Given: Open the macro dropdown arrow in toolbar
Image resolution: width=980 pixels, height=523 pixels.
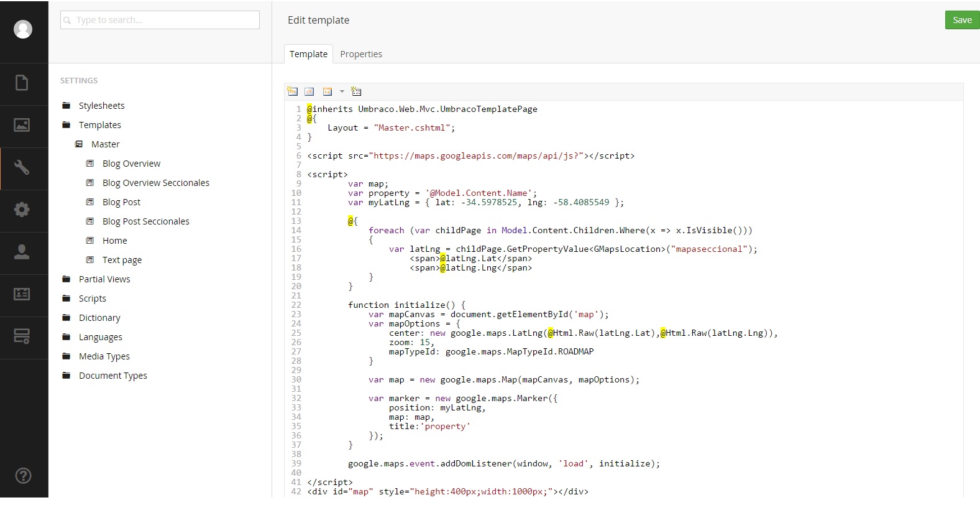Looking at the screenshot, I should tap(342, 91).
